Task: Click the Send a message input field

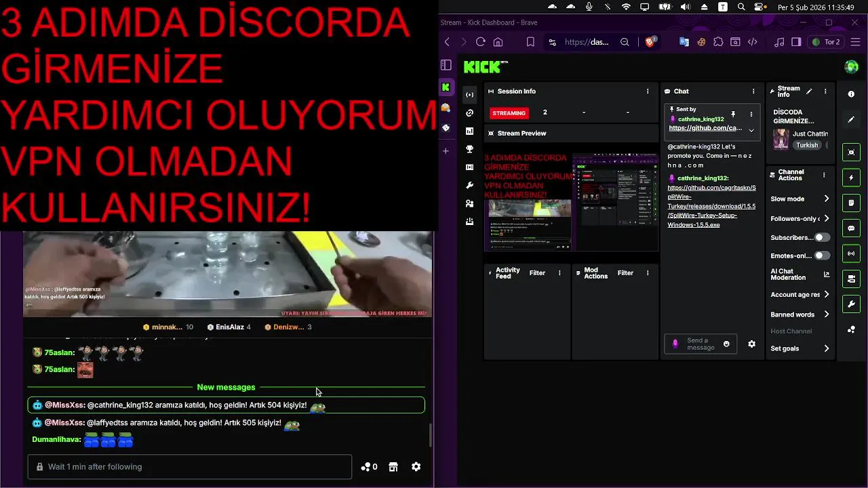Action: [x=701, y=344]
